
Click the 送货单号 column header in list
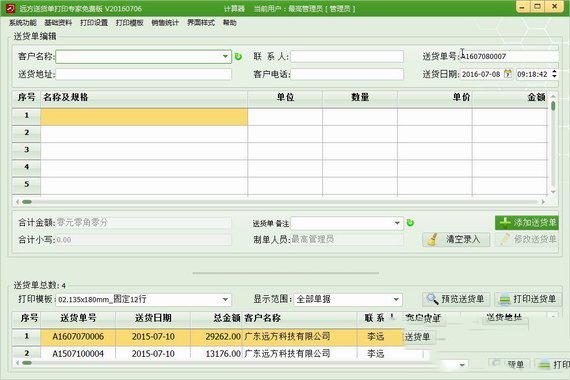coord(78,318)
